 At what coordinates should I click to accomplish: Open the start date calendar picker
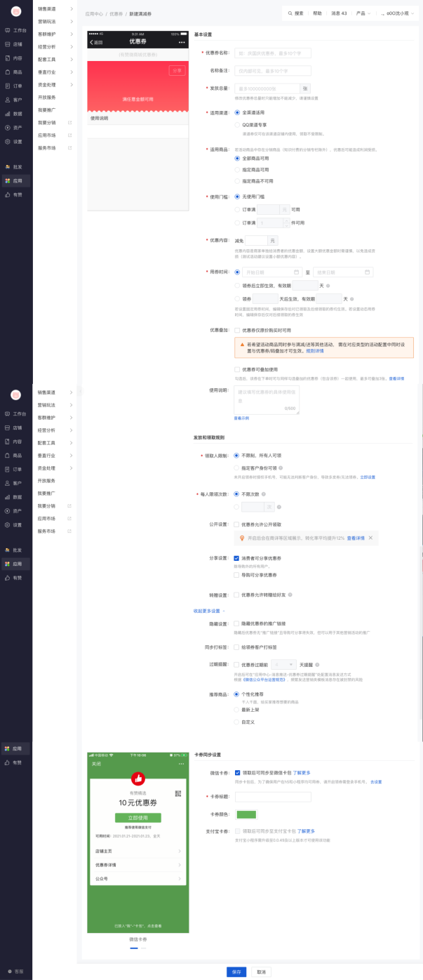tap(297, 272)
